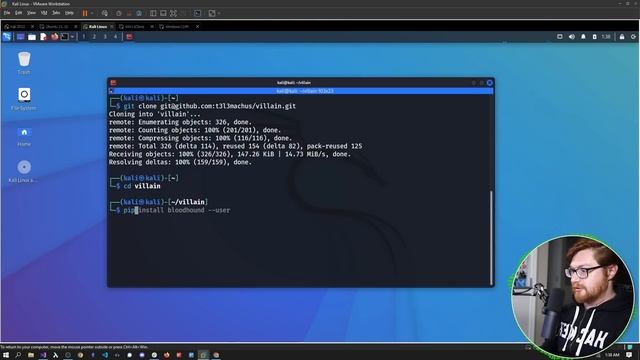Launch Firefox from the Kali panel
The image size is (640, 360).
coord(54,37)
